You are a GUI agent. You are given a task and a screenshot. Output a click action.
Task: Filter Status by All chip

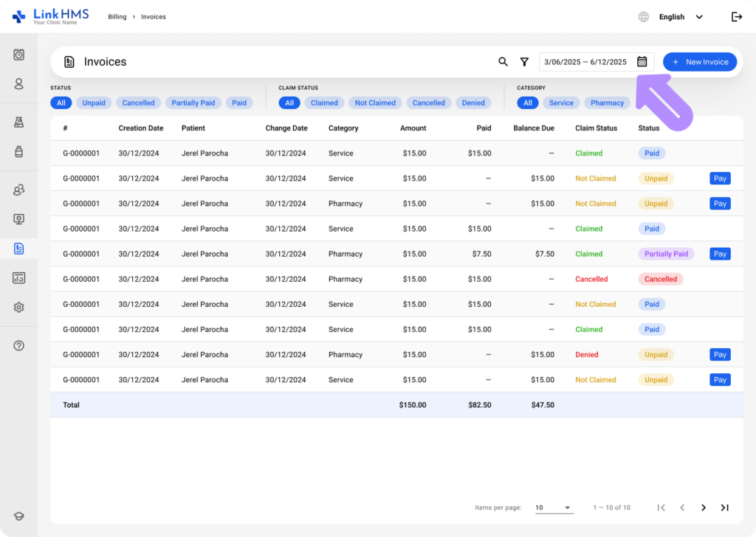coord(61,103)
